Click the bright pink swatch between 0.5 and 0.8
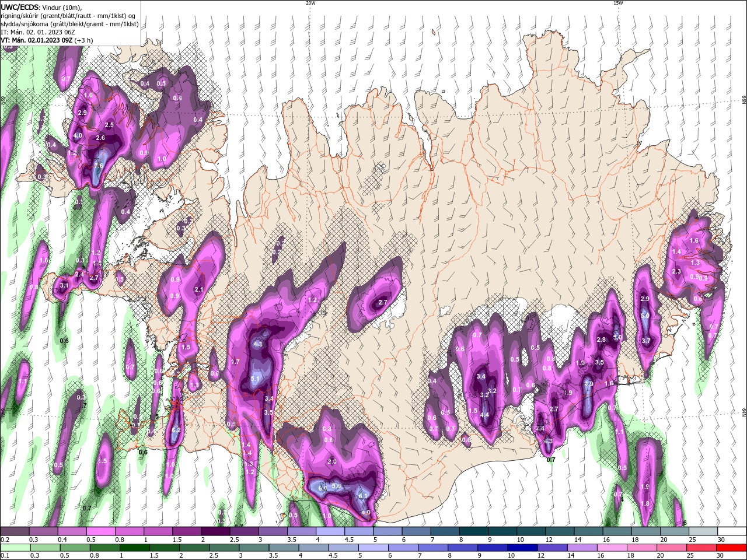Image resolution: width=747 pixels, height=560 pixels. click(100, 531)
